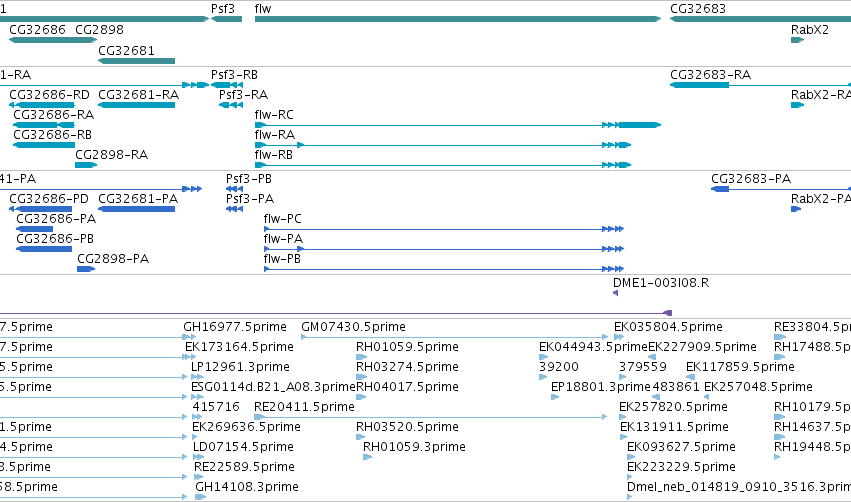Select the flw-RB transcript
This screenshot has width=851, height=502.
443,165
